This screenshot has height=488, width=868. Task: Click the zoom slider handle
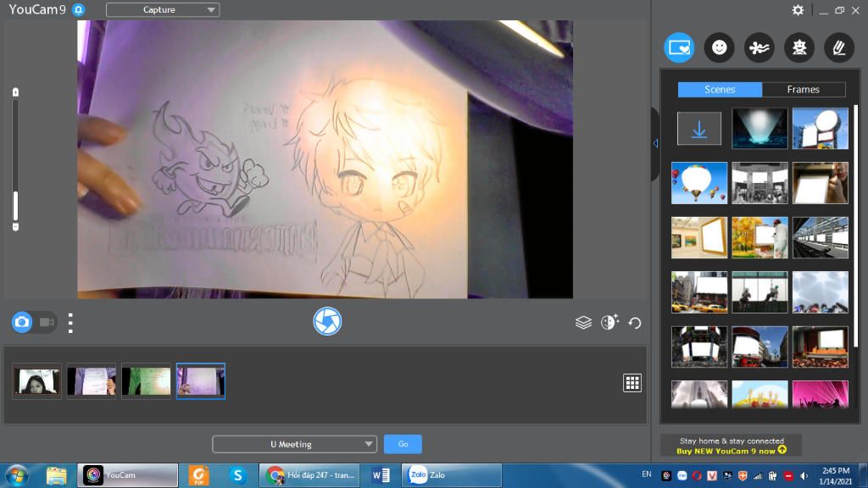pyautogui.click(x=15, y=207)
